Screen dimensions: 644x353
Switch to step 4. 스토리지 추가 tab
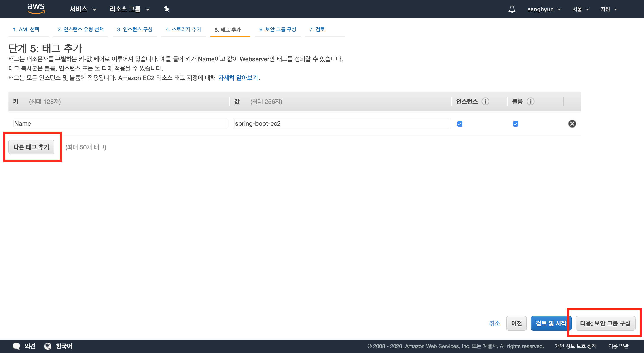pos(183,29)
